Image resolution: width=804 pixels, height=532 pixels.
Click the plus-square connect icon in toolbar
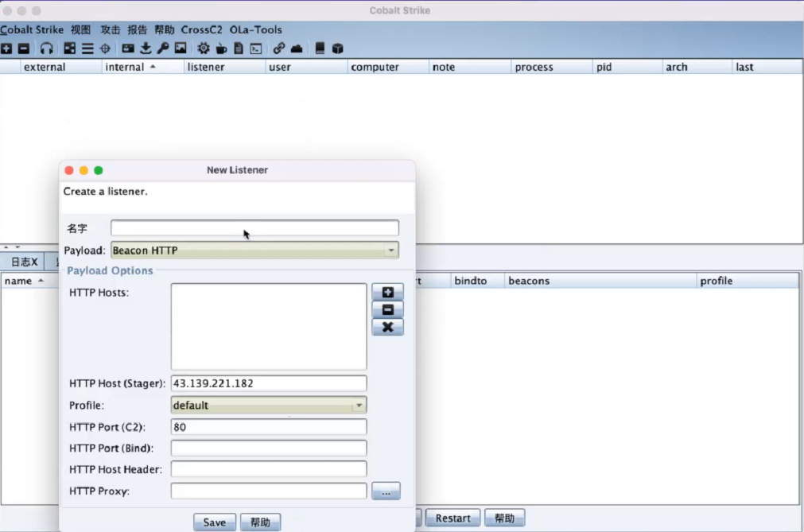[x=6, y=49]
